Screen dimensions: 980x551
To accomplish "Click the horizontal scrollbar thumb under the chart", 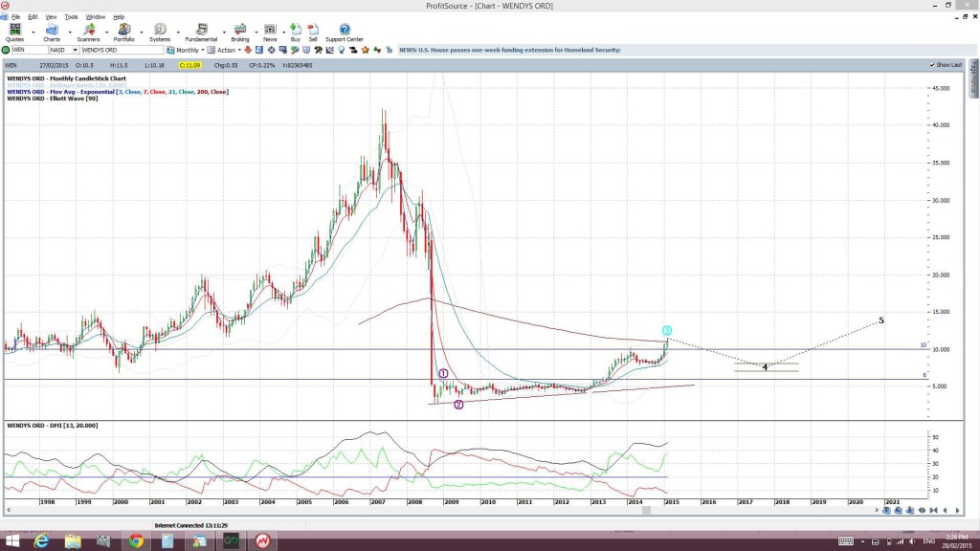I will point(646,511).
